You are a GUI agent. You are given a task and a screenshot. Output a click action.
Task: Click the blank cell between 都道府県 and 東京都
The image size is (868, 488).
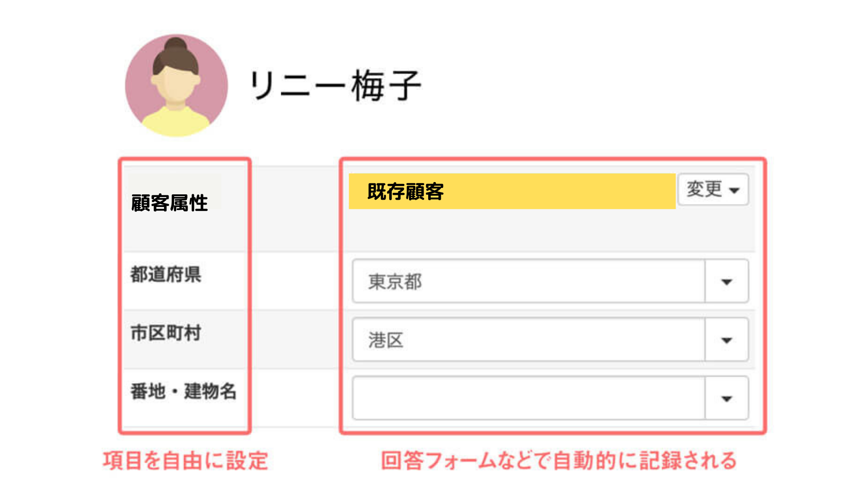(x=294, y=281)
